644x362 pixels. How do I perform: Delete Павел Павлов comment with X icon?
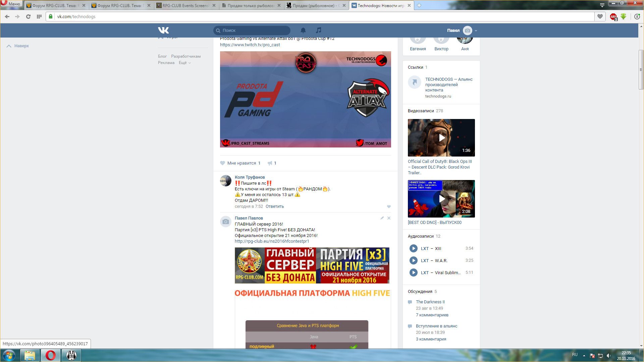[x=389, y=218]
